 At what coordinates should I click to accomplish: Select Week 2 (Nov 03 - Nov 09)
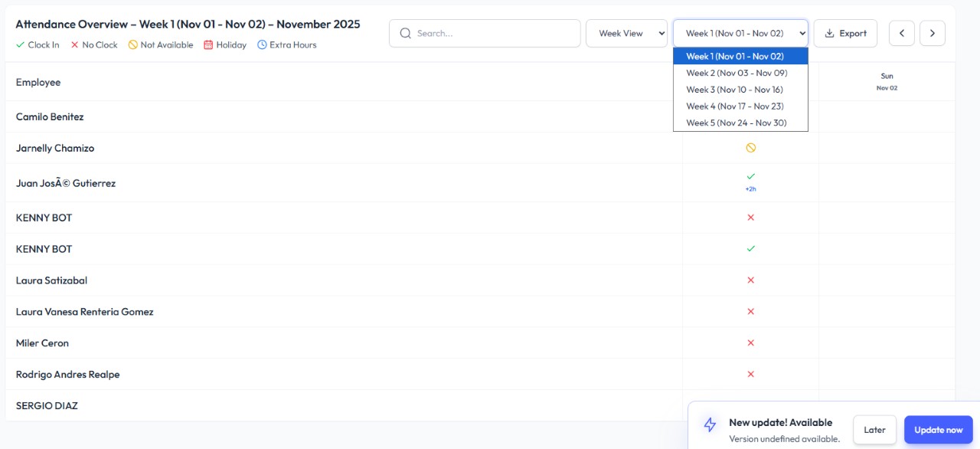(x=737, y=73)
